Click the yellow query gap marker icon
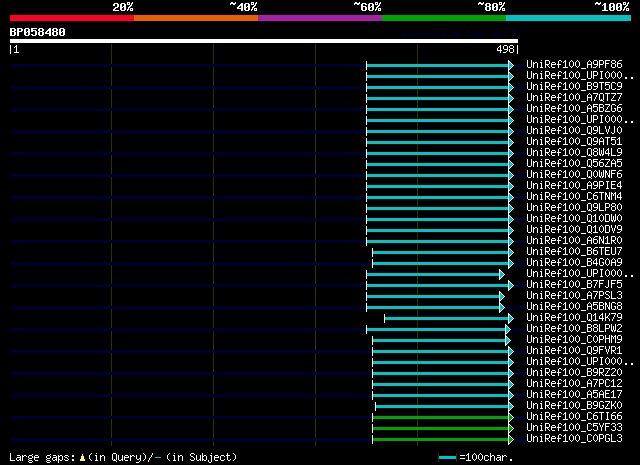640x465 pixels. [x=82, y=458]
